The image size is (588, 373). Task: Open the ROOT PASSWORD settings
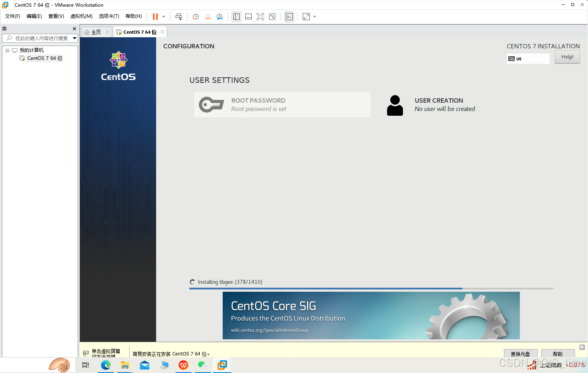282,105
